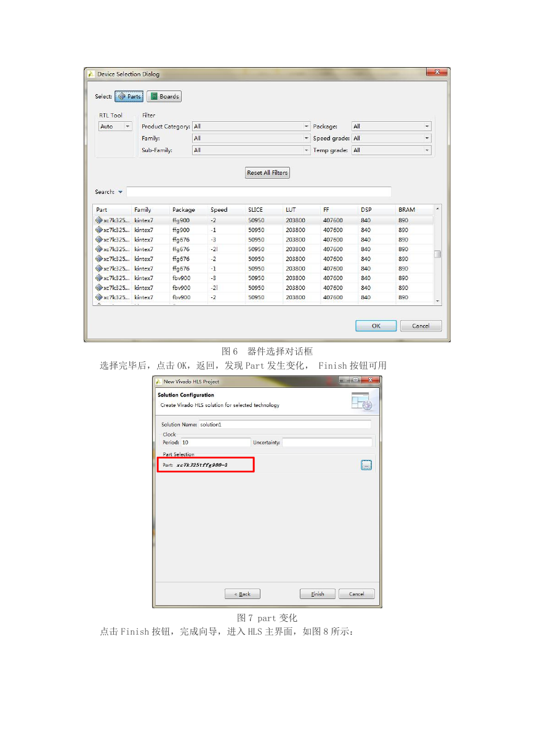Click the clock Period field

click(x=216, y=442)
